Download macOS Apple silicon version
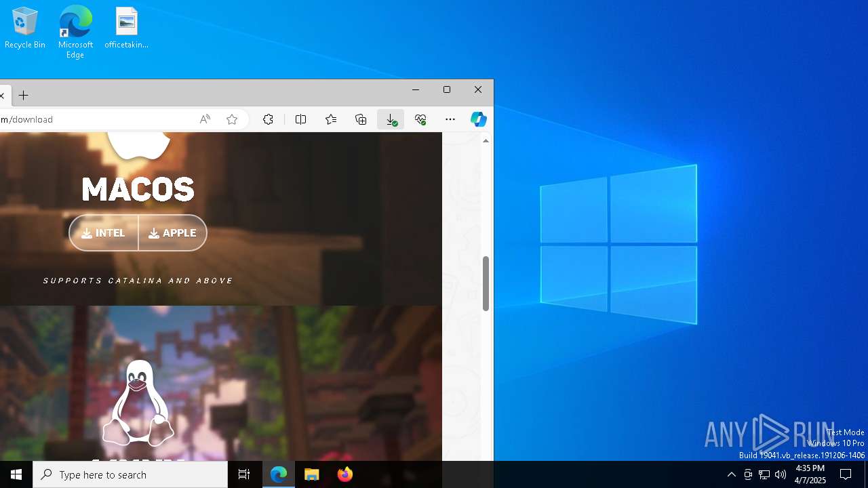 tap(173, 233)
